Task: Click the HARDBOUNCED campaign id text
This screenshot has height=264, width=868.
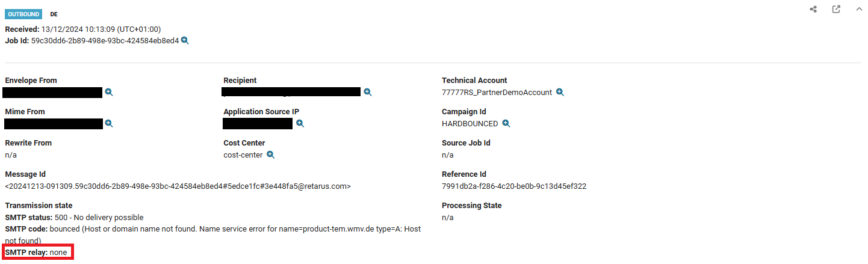Action: pyautogui.click(x=470, y=123)
